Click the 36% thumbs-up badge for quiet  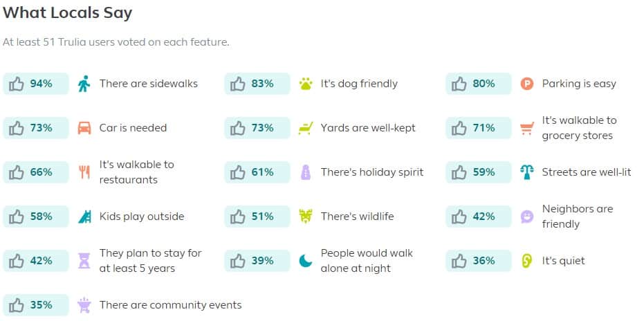[479, 261]
